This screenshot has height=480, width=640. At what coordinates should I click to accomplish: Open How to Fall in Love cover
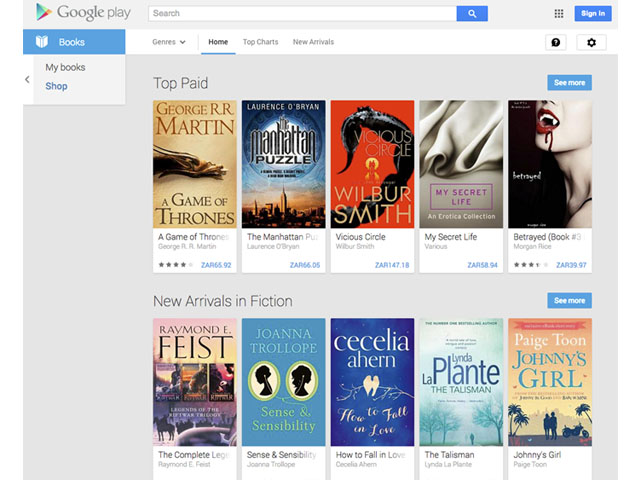(x=372, y=382)
